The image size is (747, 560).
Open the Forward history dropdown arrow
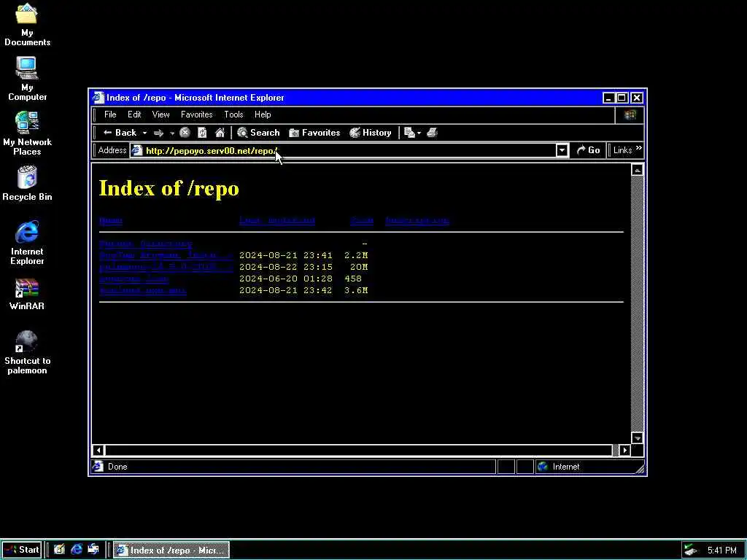coord(172,133)
